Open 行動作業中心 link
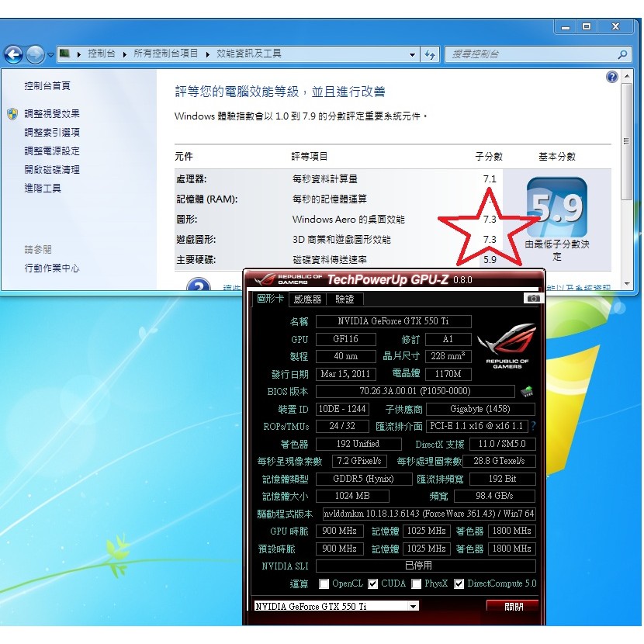Screen dimensions: 644x644 [52, 268]
